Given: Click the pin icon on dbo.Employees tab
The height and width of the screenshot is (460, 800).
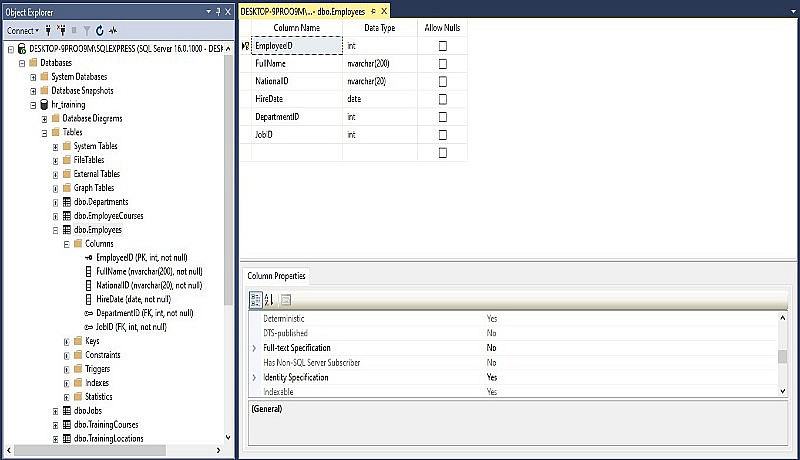Looking at the screenshot, I should [373, 11].
